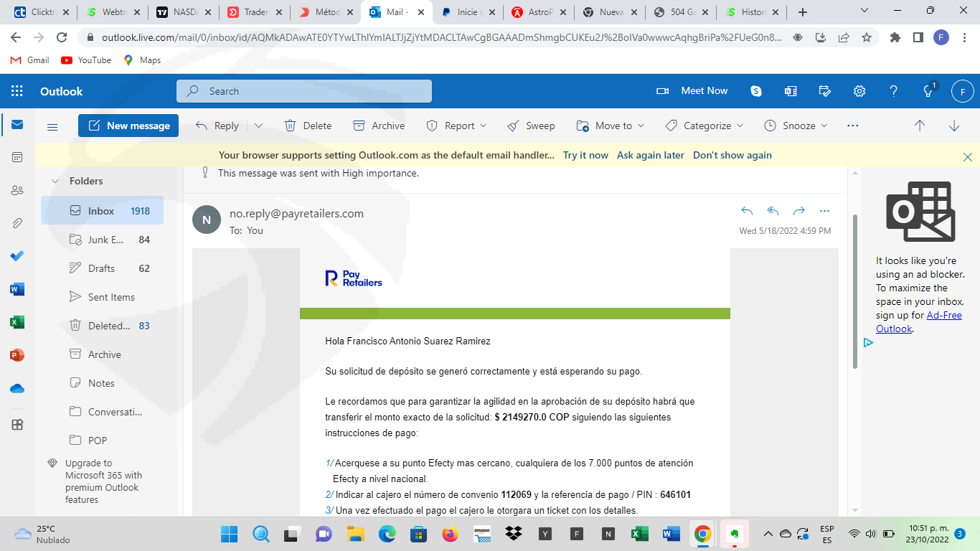Image resolution: width=980 pixels, height=551 pixels.
Task: Archive the open email from toolbar
Action: coord(379,126)
